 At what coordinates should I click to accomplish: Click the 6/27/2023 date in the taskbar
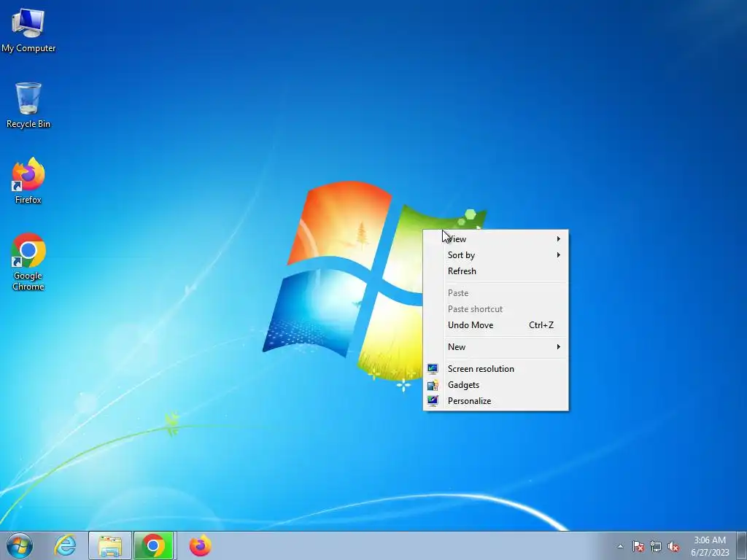coord(710,553)
